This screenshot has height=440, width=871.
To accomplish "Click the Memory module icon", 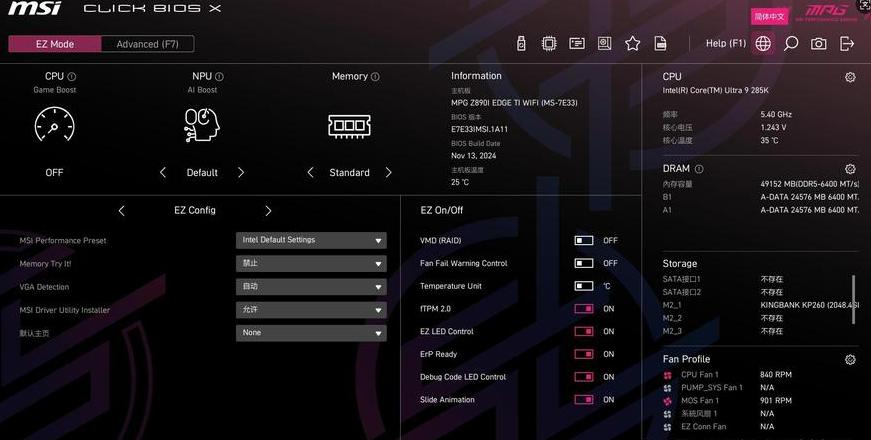I will click(349, 126).
